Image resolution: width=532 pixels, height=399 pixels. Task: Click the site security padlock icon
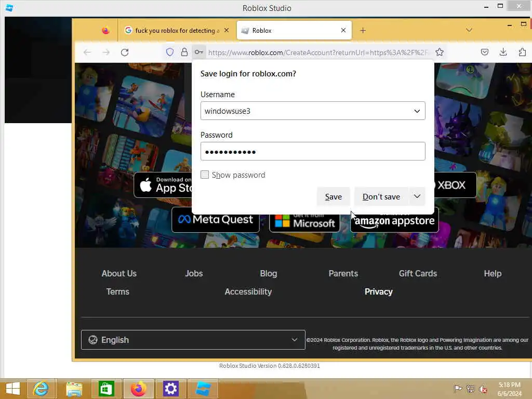tap(184, 52)
